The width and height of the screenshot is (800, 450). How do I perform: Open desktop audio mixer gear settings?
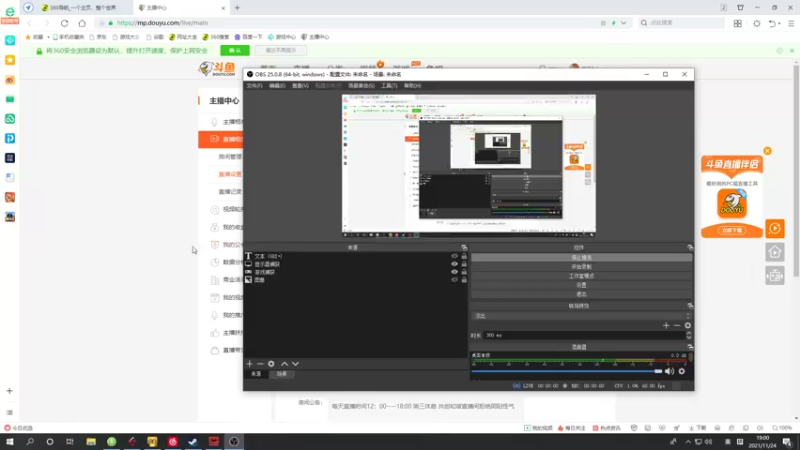tap(682, 371)
